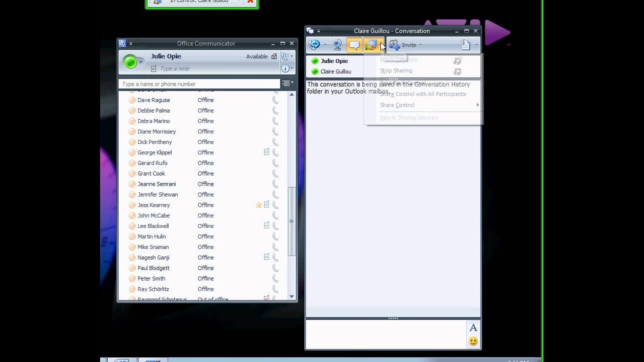Click the call button in conversation toolbar
Screen dimensions: 644x362
(x=314, y=45)
